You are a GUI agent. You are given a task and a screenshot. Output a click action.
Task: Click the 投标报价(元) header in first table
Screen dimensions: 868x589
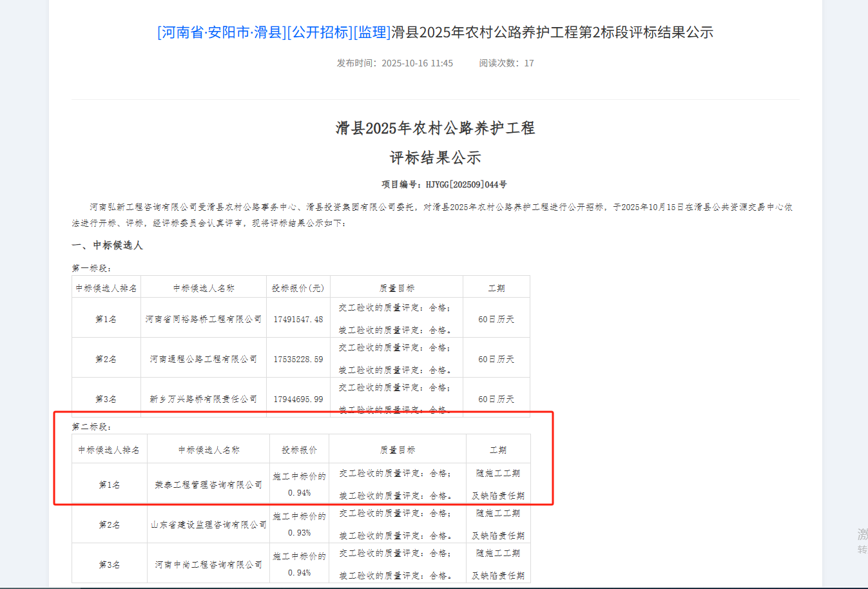click(298, 288)
